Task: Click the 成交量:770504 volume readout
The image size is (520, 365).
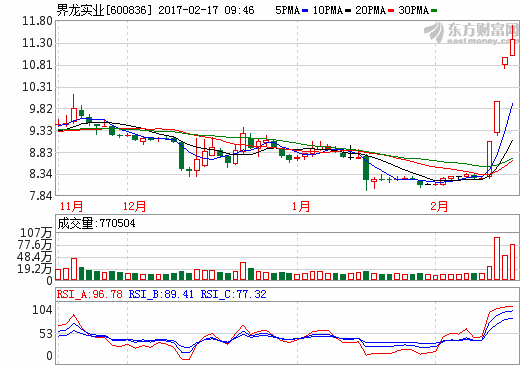Action: coord(96,223)
